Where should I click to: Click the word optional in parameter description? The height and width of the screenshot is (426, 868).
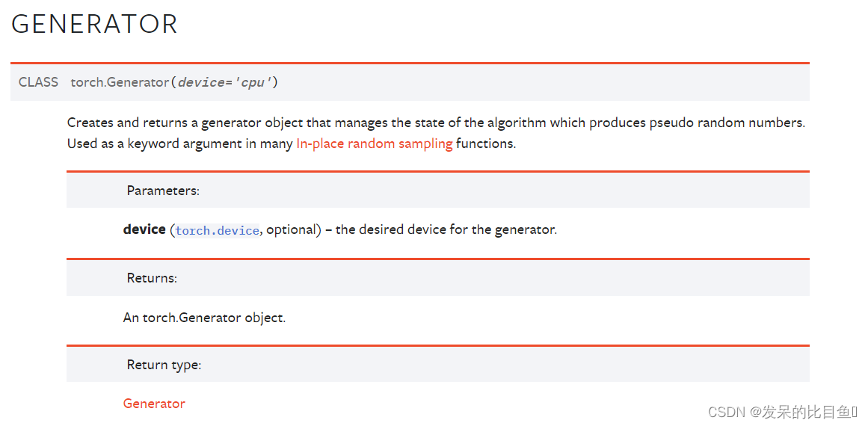(293, 229)
